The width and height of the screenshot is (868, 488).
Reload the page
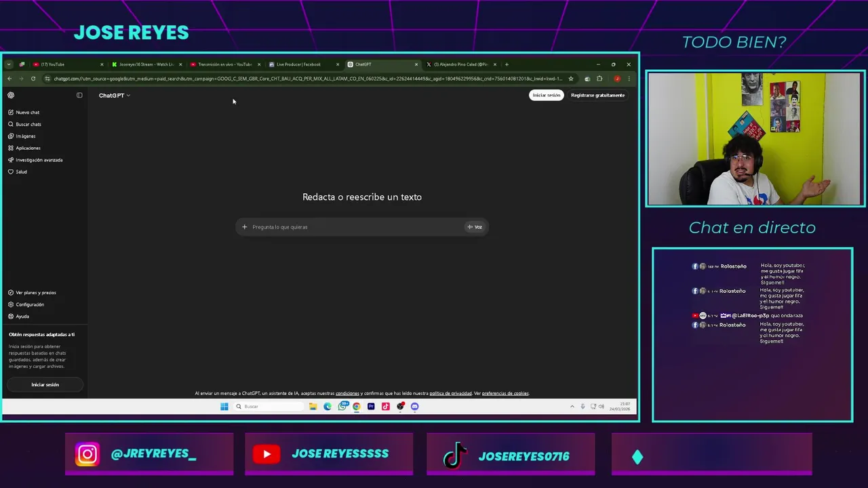(33, 79)
